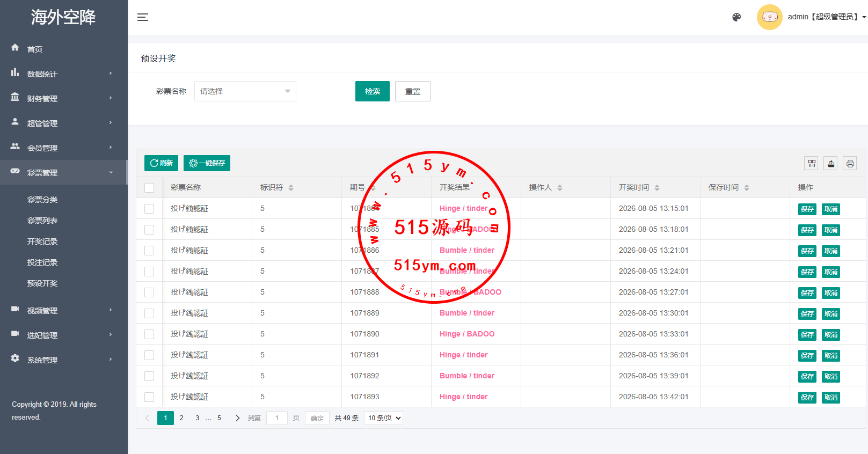The width and height of the screenshot is (868, 454).
Task: Check the row with 期号 1071888
Action: click(x=149, y=292)
